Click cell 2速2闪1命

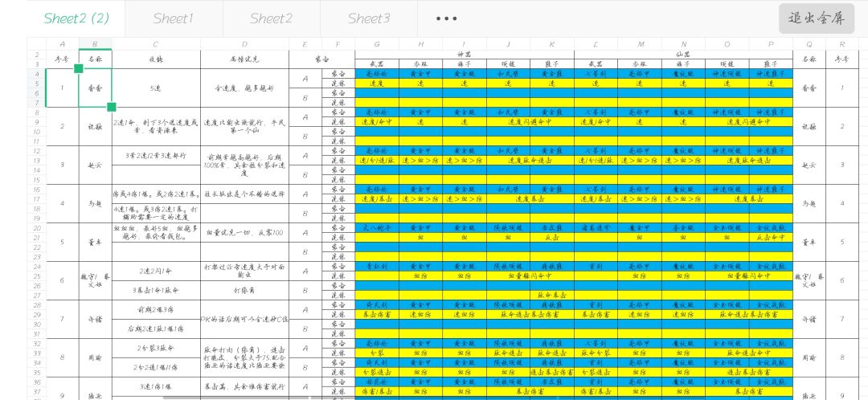pos(156,271)
